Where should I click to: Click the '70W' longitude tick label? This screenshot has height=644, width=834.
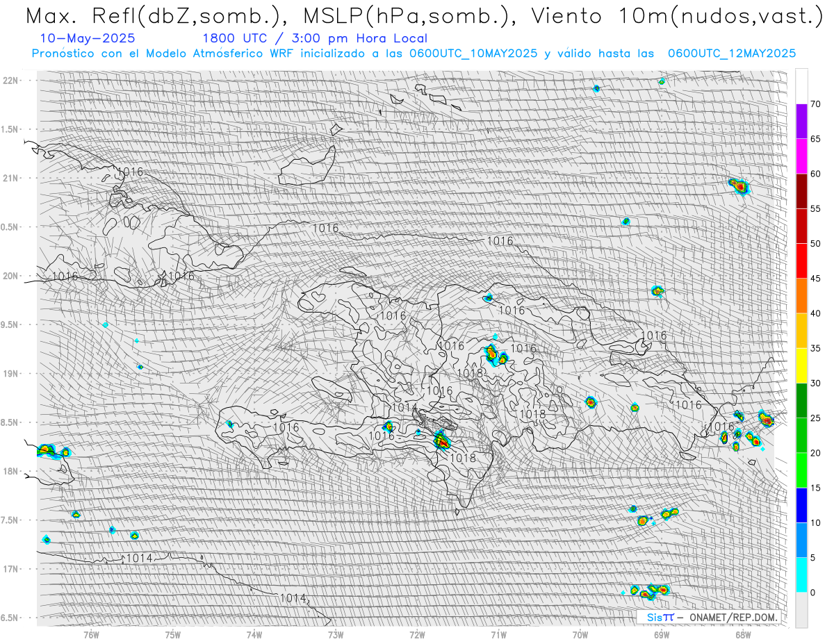pos(580,634)
